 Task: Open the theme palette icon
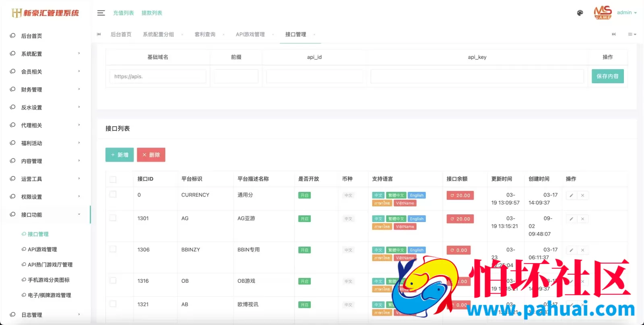(580, 13)
